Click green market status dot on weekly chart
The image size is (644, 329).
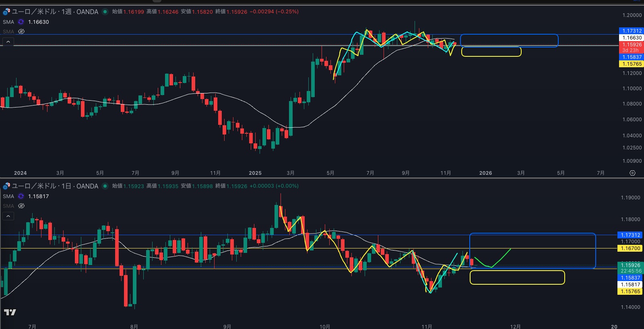pos(105,12)
